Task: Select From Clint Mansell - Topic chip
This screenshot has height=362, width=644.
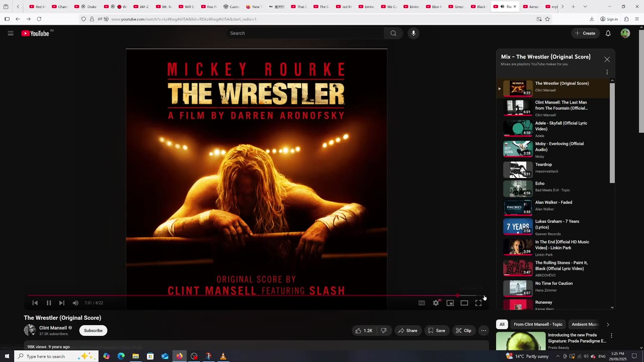Action: point(538,324)
